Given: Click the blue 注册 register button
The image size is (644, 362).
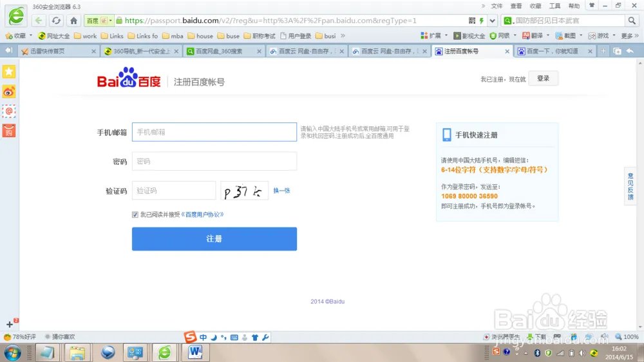Looking at the screenshot, I should click(214, 239).
